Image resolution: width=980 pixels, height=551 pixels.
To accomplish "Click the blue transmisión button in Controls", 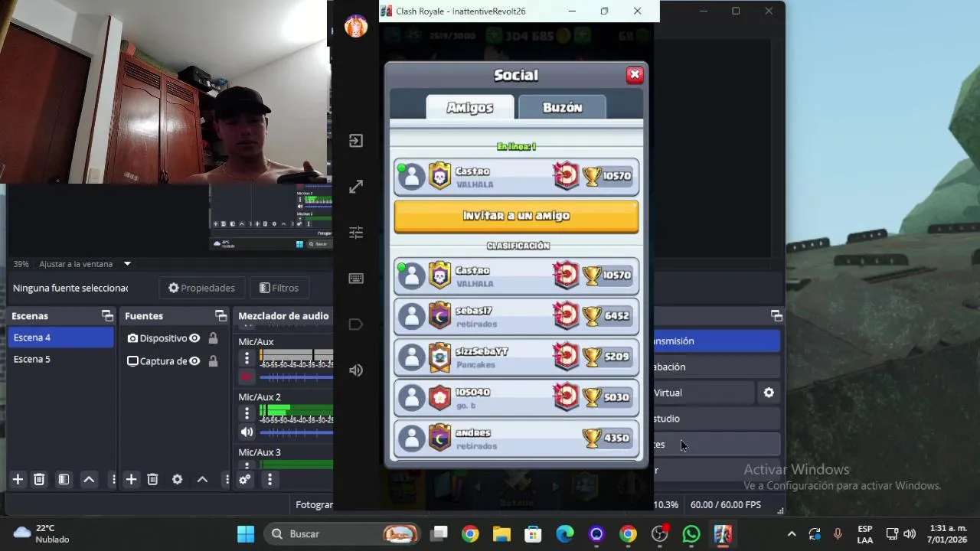I will tap(716, 341).
